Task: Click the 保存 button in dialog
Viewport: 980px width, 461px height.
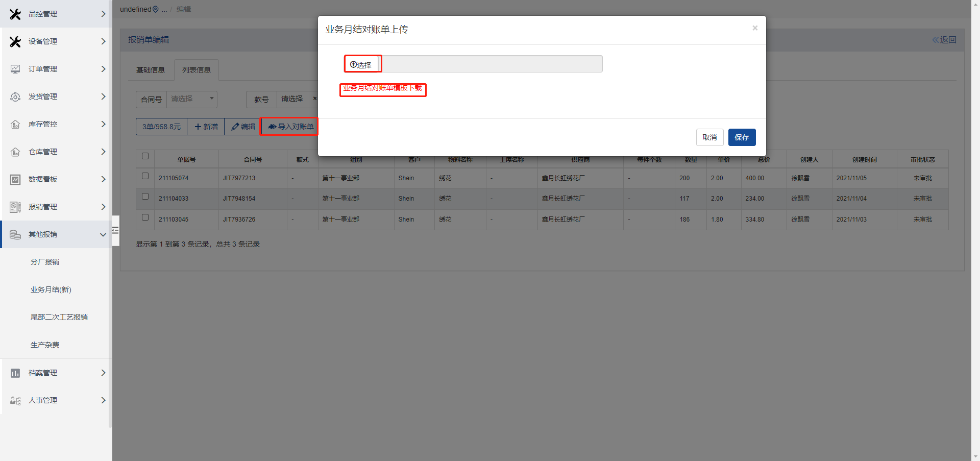Action: click(x=742, y=137)
